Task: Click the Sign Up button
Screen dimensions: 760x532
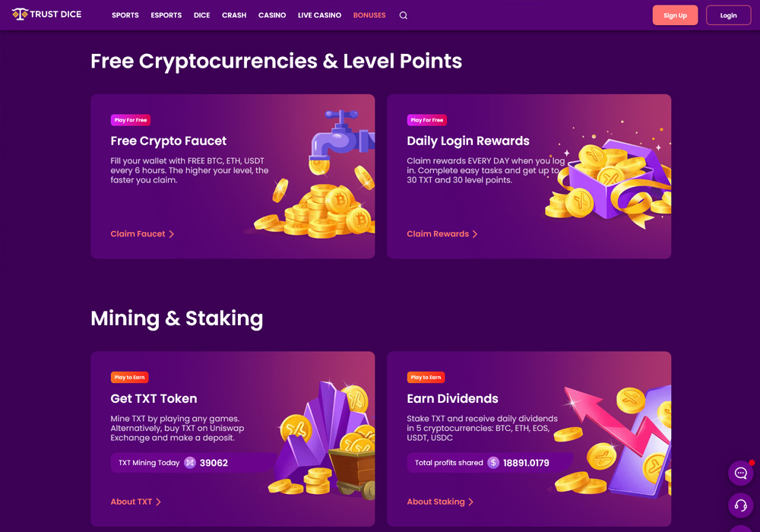Action: pos(675,15)
